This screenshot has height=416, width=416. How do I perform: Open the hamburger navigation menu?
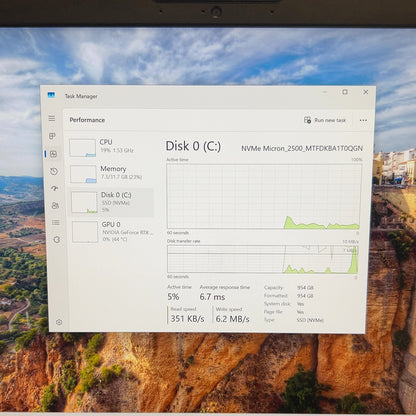click(52, 118)
